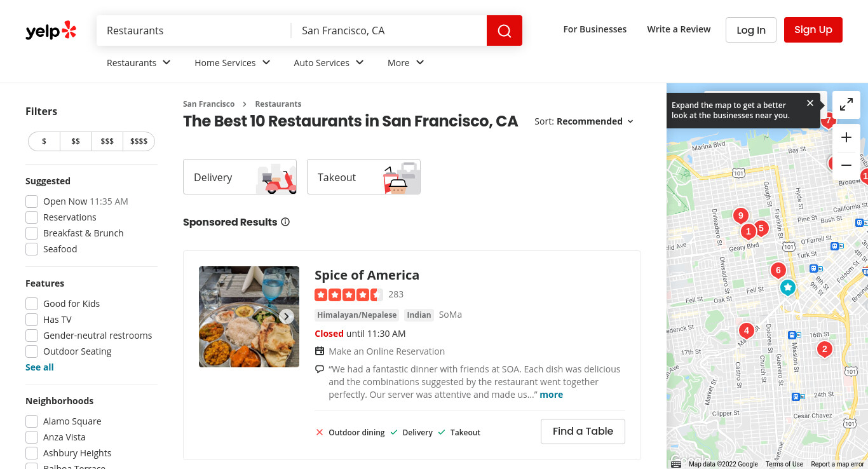
Task: Click the San Francisco, CA location field
Action: [389, 31]
